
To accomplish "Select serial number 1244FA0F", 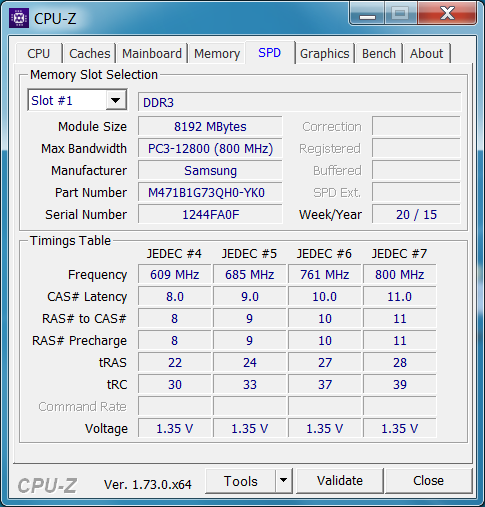I will pos(210,215).
